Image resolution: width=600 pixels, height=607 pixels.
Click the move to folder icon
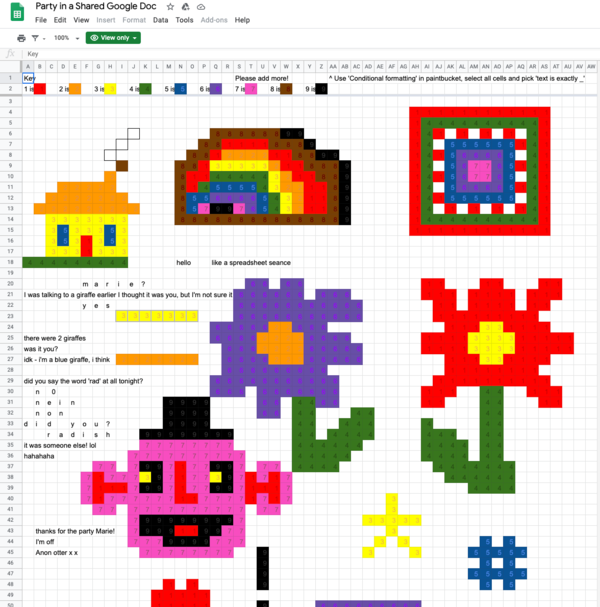coord(186,7)
